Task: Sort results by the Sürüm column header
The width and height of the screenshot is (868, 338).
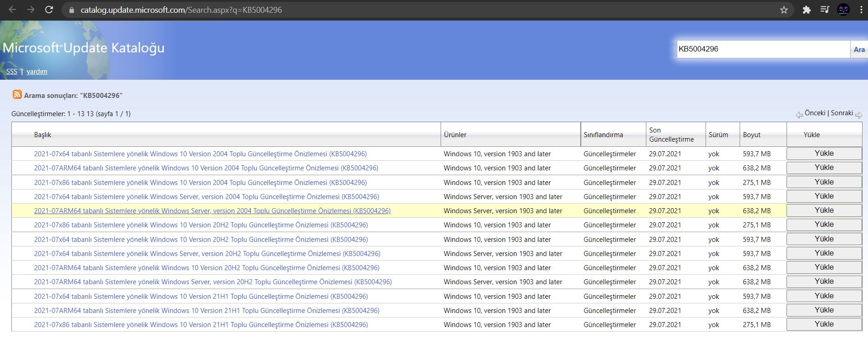Action: click(x=718, y=135)
